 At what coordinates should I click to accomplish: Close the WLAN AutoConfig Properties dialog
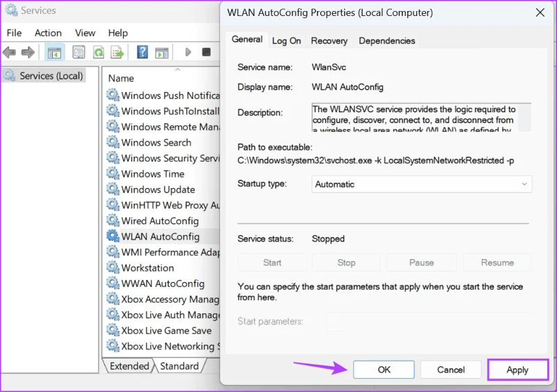tap(540, 13)
